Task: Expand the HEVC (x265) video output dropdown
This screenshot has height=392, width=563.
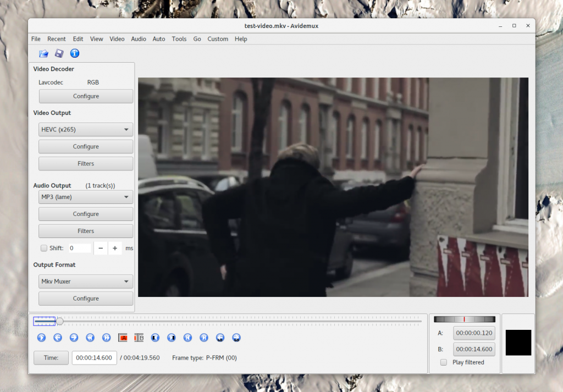Action: pyautogui.click(x=86, y=130)
